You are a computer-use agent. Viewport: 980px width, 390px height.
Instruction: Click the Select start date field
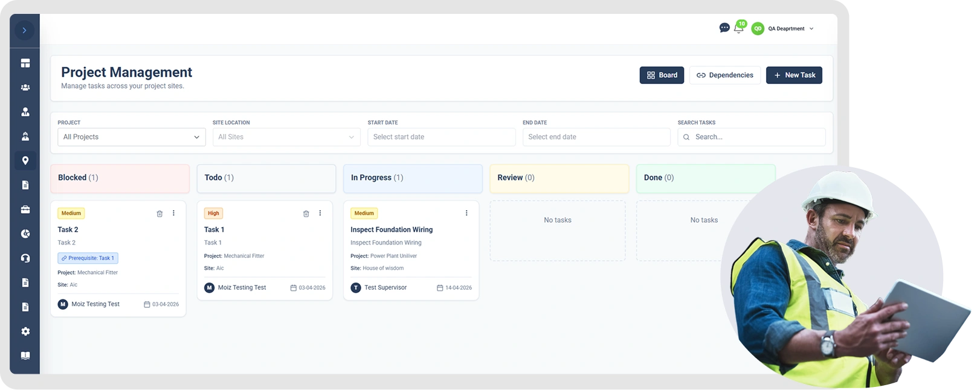tap(442, 137)
